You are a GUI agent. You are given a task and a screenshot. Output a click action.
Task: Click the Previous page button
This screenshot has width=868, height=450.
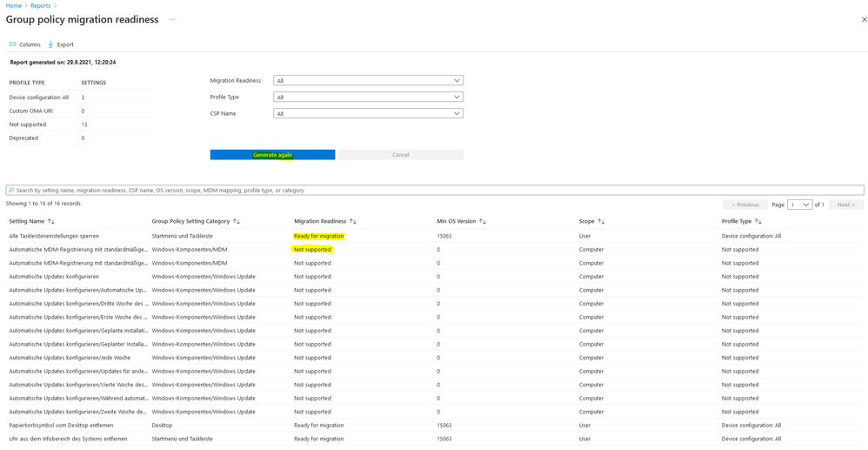coord(745,205)
